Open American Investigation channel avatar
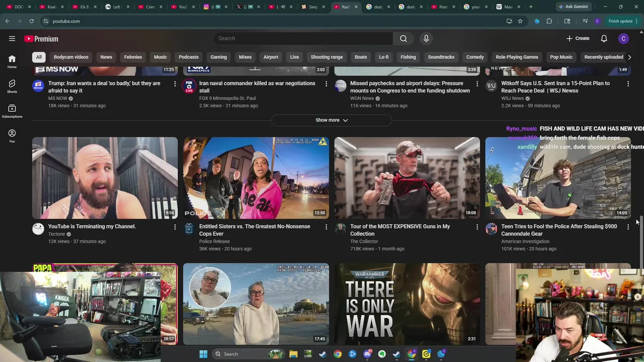Screen dimensions: 644x362 (x=491, y=229)
